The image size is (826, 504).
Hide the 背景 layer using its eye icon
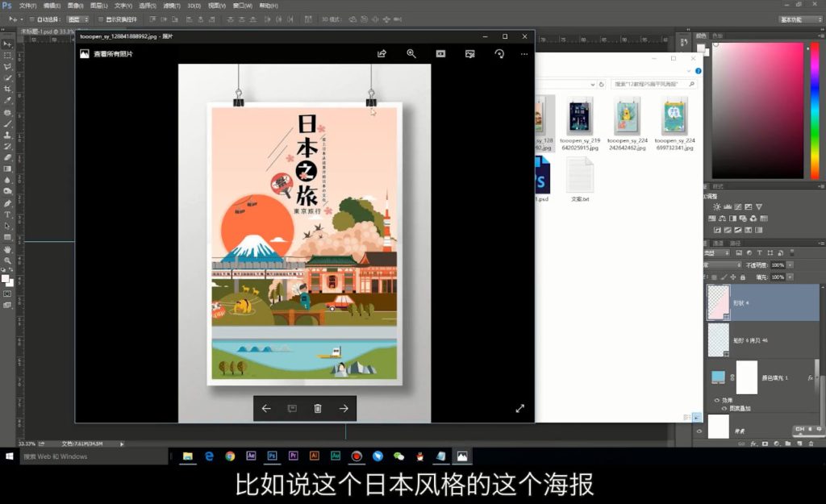pos(699,431)
